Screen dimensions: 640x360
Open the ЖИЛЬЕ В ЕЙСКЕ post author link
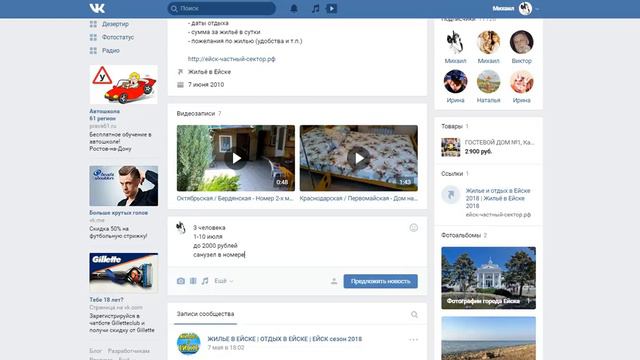click(x=284, y=339)
